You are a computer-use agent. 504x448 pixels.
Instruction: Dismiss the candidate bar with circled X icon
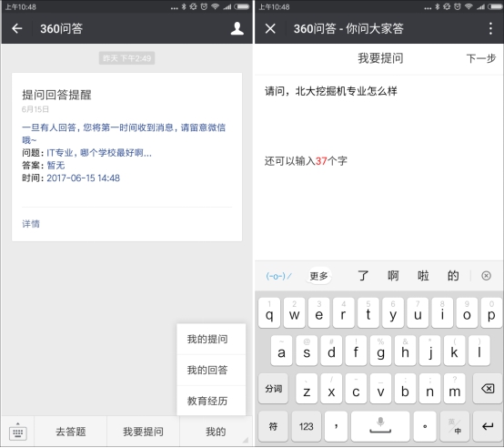[486, 276]
